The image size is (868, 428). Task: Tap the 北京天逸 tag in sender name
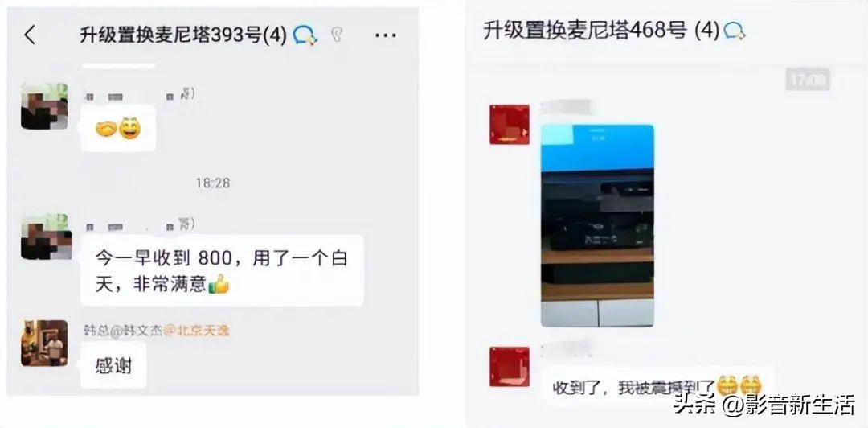[x=198, y=331]
